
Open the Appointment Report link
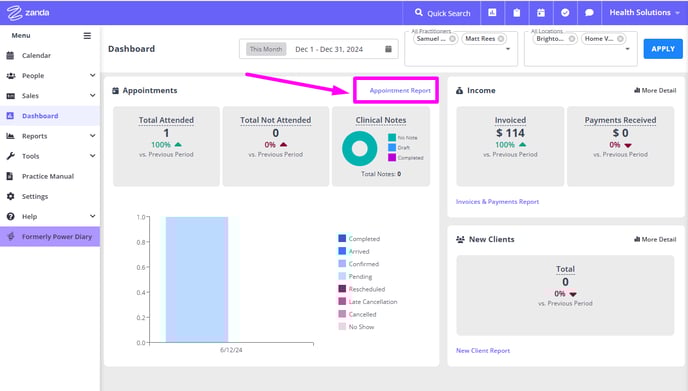[x=400, y=90]
